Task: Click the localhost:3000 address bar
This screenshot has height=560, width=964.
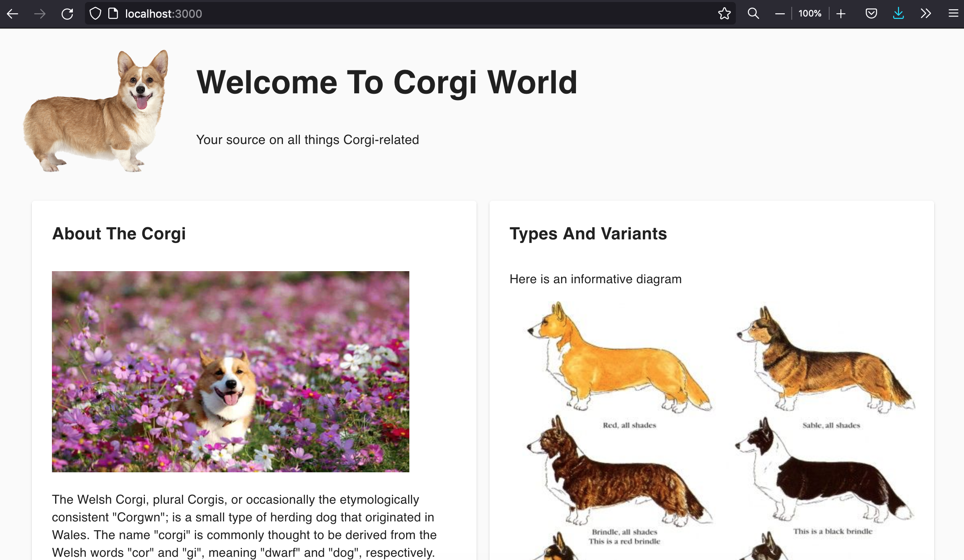Action: click(x=411, y=14)
